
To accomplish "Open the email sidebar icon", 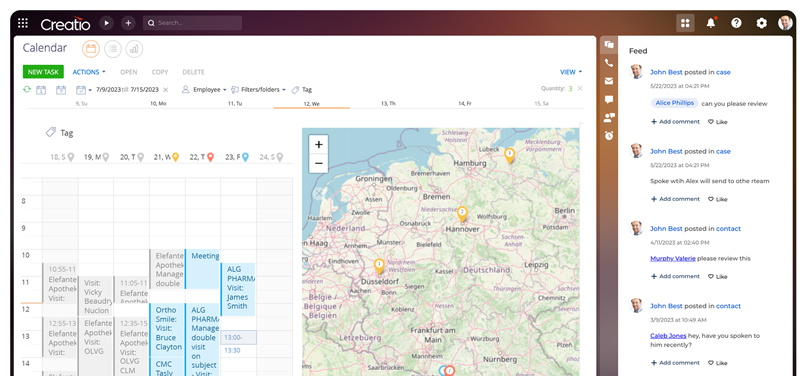I will [x=609, y=81].
